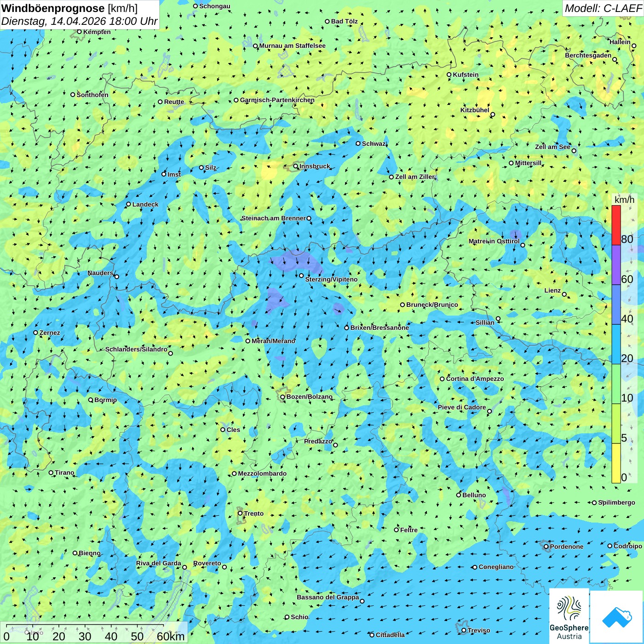The width and height of the screenshot is (644, 644).
Task: Click the '60km' scale bar label
Action: click(x=171, y=637)
